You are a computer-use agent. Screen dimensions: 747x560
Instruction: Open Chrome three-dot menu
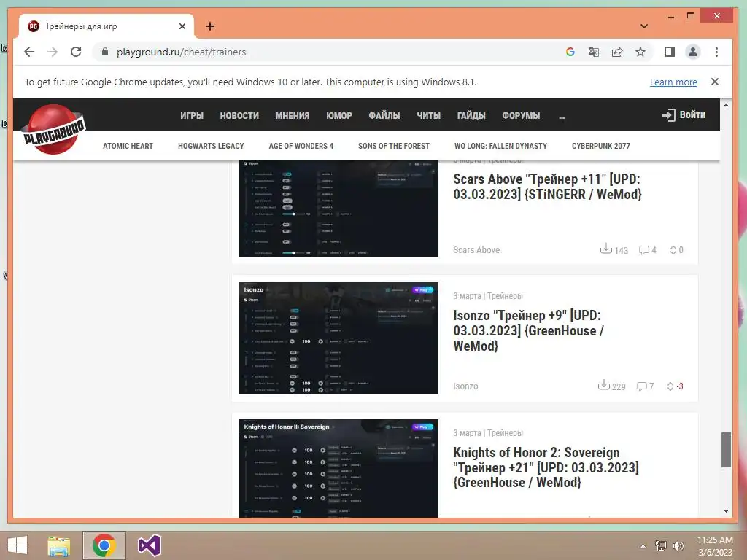point(716,52)
